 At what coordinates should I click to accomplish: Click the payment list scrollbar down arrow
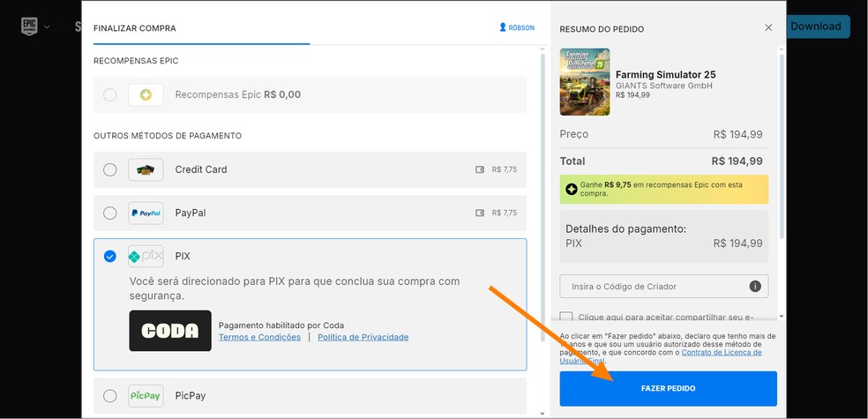tap(542, 413)
